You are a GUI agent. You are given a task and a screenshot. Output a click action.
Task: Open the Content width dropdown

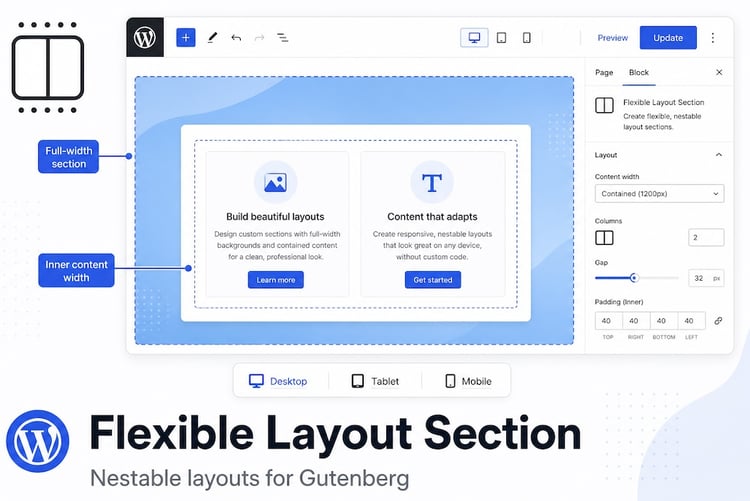pyautogui.click(x=659, y=194)
